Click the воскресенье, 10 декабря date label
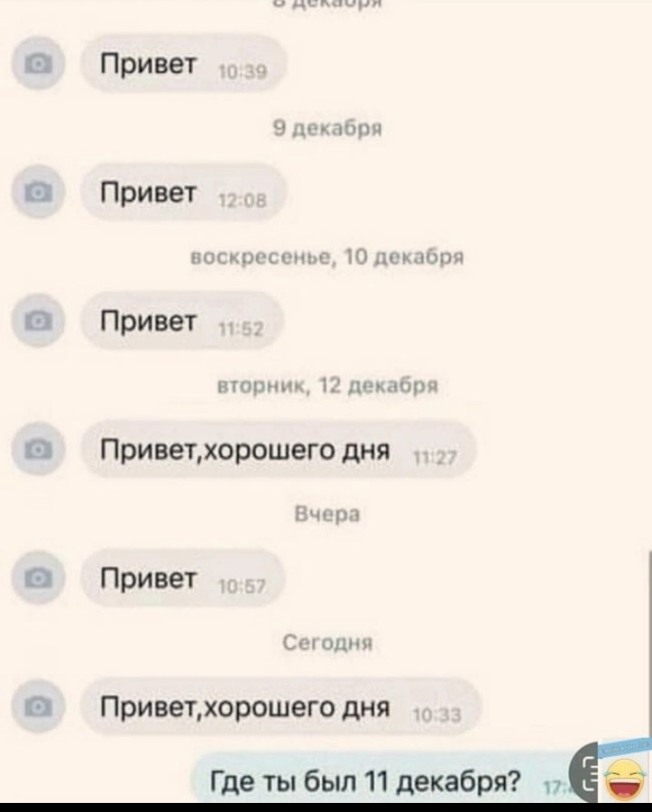652x812 pixels. 327,256
